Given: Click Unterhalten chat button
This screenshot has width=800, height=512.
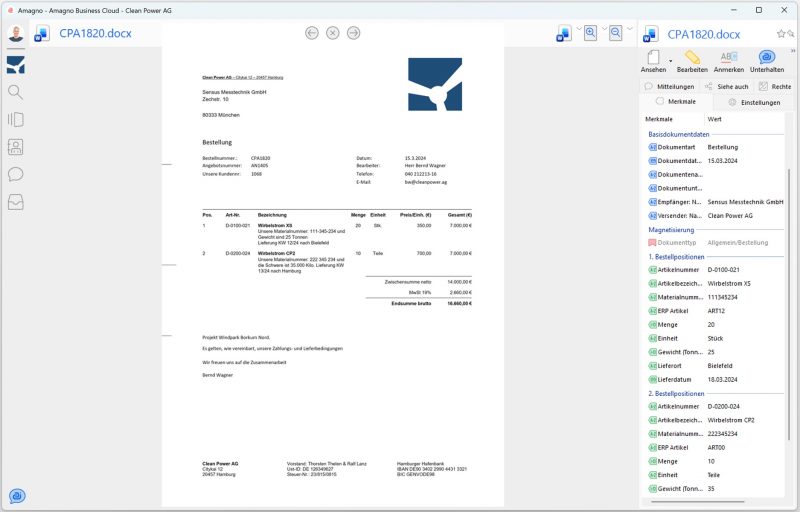Looking at the screenshot, I should (767, 61).
